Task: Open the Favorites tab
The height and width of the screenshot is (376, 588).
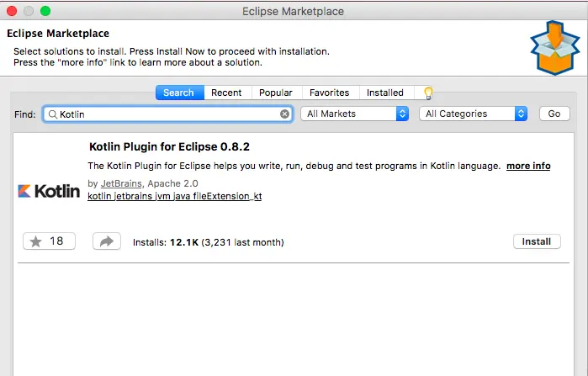Action: point(329,93)
